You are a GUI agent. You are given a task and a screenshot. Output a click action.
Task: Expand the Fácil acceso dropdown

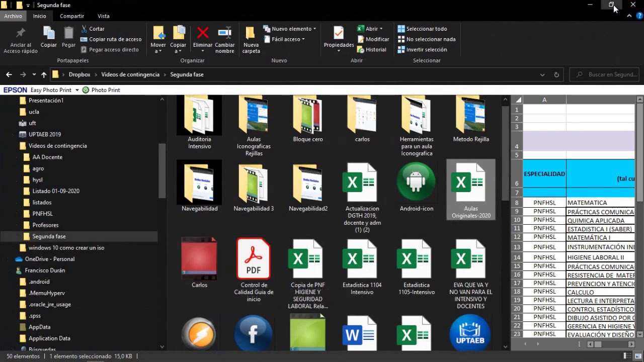coord(284,39)
